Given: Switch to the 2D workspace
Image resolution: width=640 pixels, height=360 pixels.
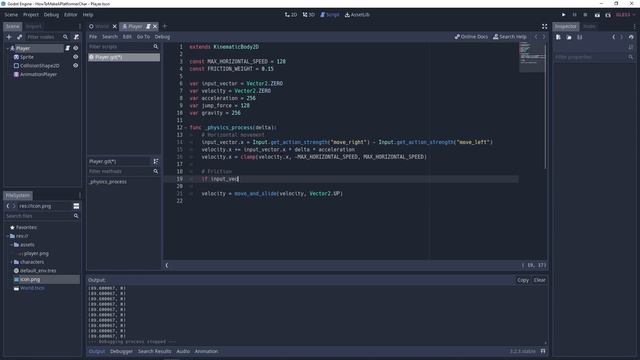Looking at the screenshot, I should 291,15.
